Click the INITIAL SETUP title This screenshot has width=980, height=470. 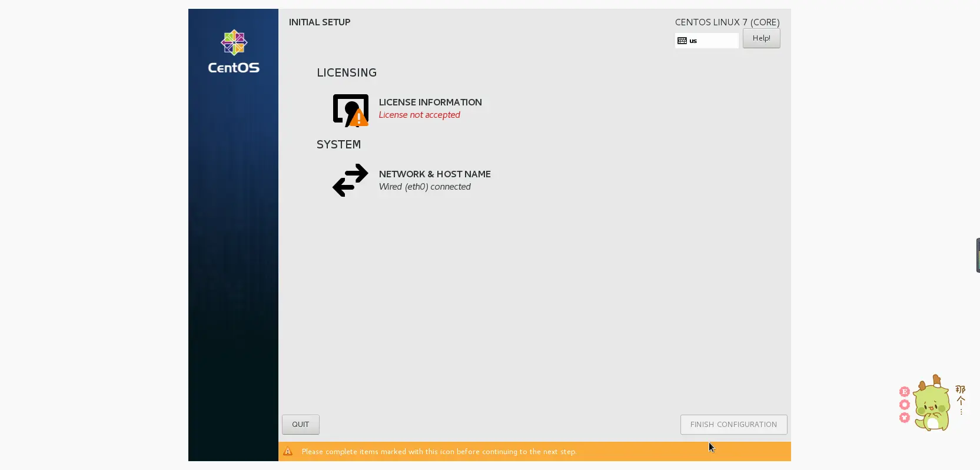(320, 22)
